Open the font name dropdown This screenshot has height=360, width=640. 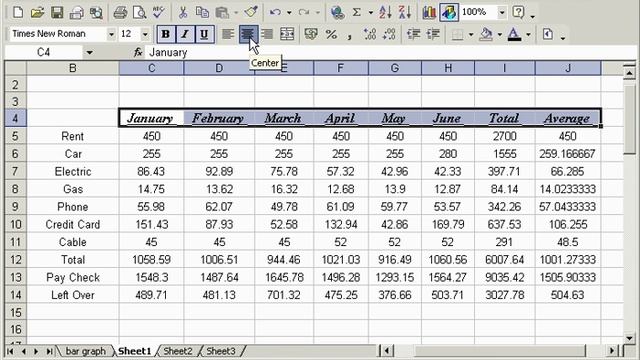pyautogui.click(x=111, y=34)
